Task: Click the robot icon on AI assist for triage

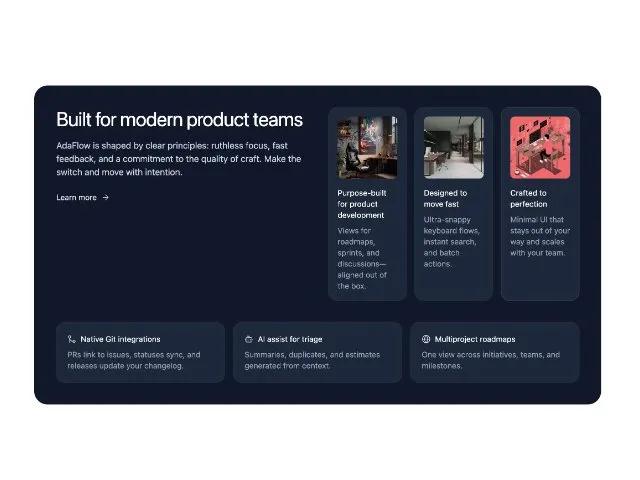Action: [249, 339]
